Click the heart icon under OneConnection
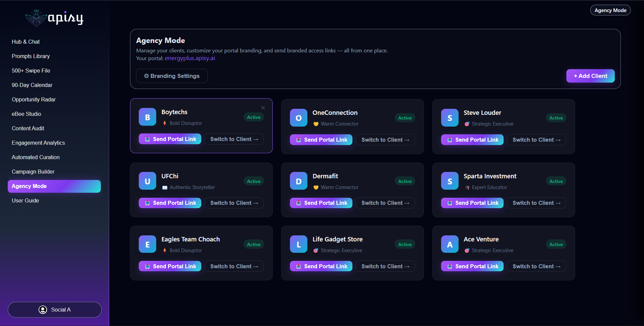The image size is (644, 326). (316, 124)
